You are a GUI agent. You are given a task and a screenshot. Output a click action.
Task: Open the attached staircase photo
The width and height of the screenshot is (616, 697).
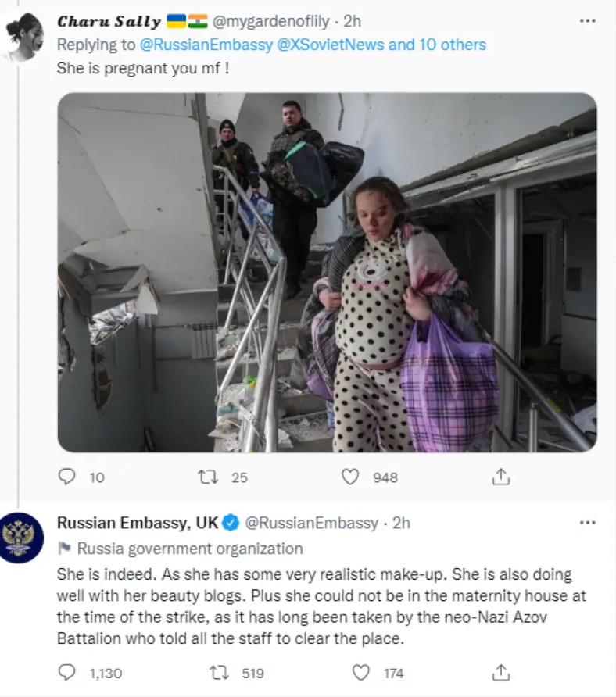pos(328,273)
